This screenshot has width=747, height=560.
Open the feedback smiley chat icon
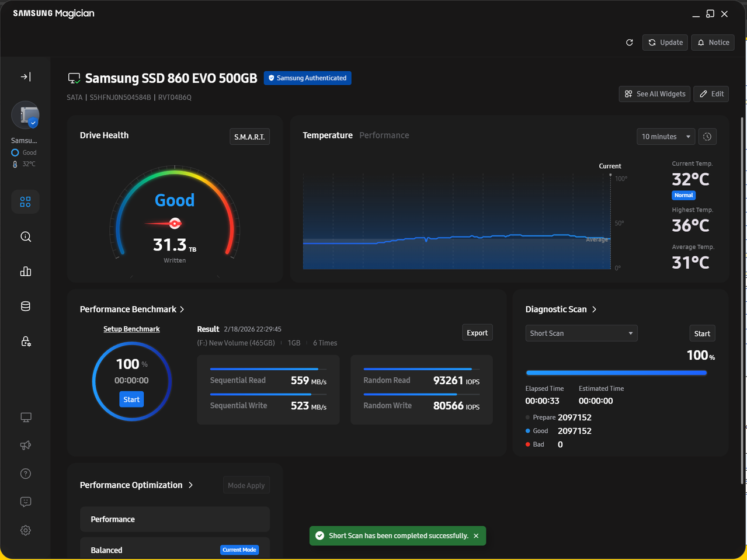26,502
